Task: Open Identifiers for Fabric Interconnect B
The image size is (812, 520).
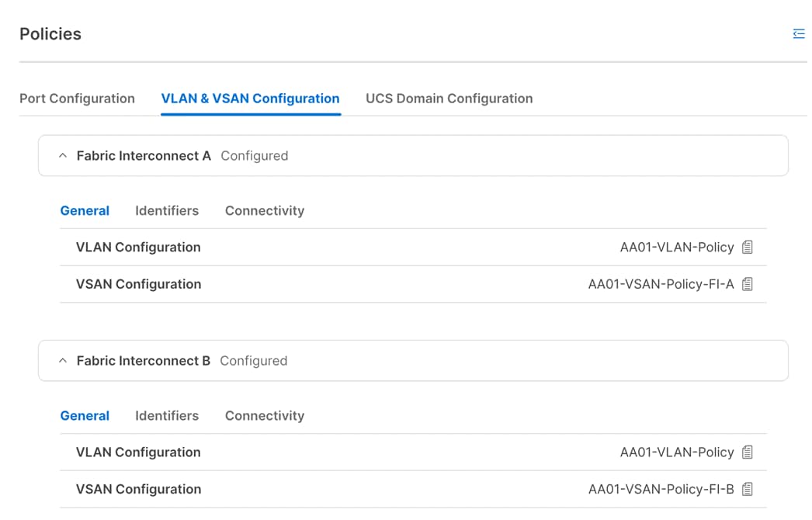Action: [166, 415]
